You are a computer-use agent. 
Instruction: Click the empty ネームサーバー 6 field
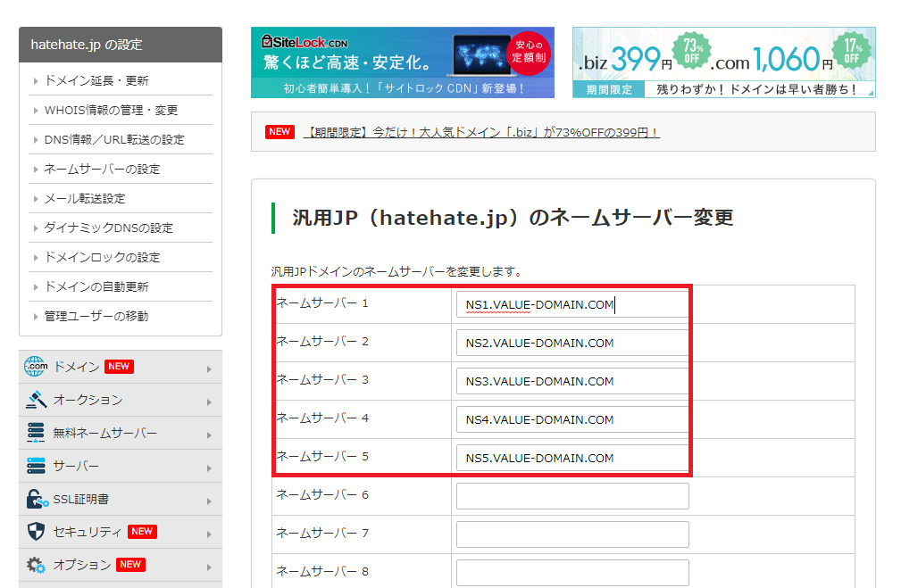pyautogui.click(x=572, y=496)
